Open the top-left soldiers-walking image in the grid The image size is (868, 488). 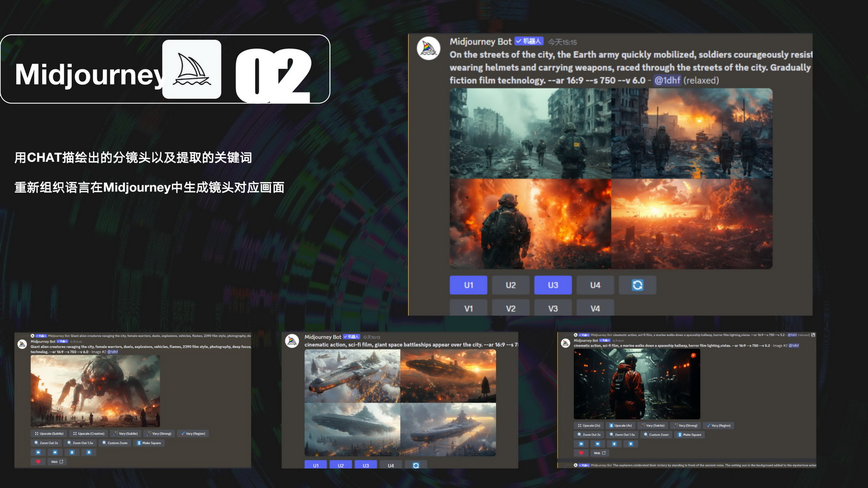530,133
